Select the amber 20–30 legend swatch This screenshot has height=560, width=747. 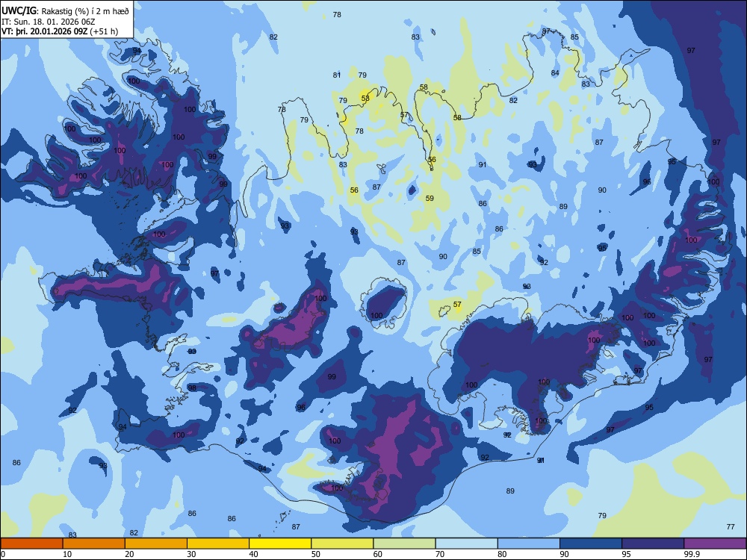156,544
